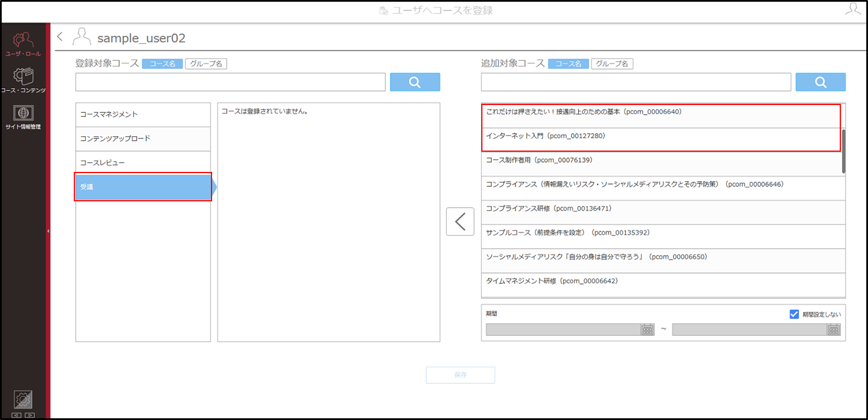Move selected courses left with arrow button
This screenshot has height=420, width=868.
460,222
